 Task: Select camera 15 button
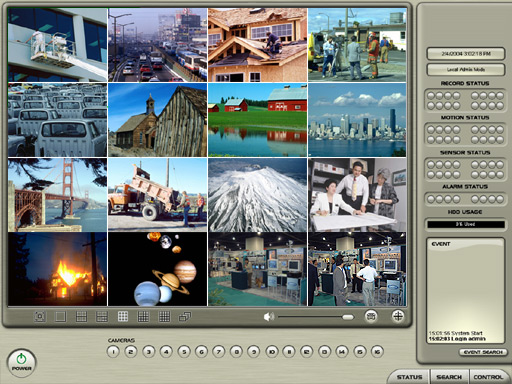tap(360, 351)
